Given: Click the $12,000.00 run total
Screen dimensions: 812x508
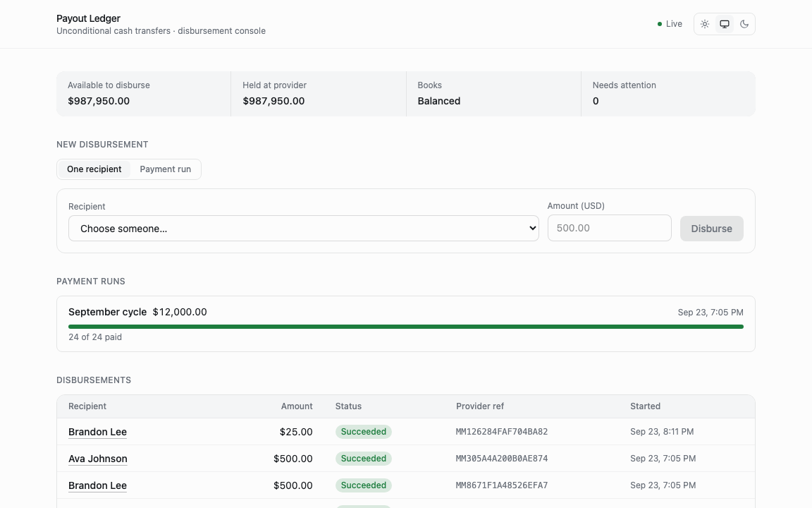Looking at the screenshot, I should coord(180,312).
